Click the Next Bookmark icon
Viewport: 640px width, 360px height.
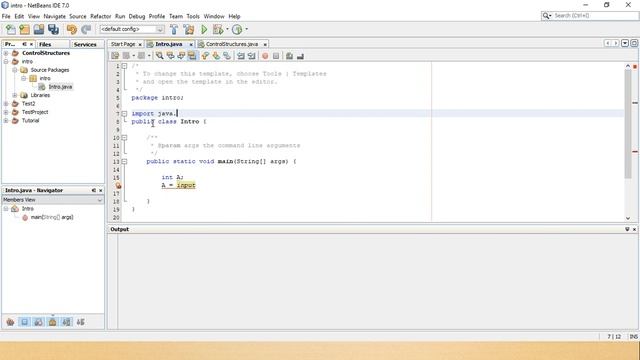coord(216,56)
